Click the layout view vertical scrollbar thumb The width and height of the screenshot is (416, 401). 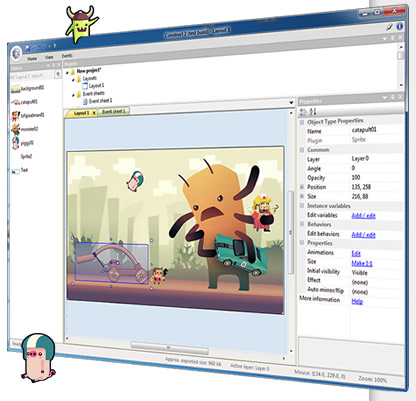pos(291,232)
